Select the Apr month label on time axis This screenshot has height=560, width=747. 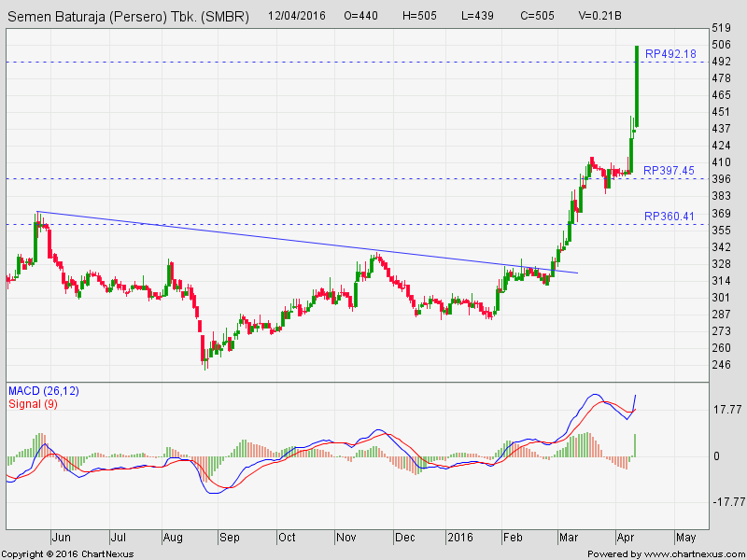[x=626, y=538]
